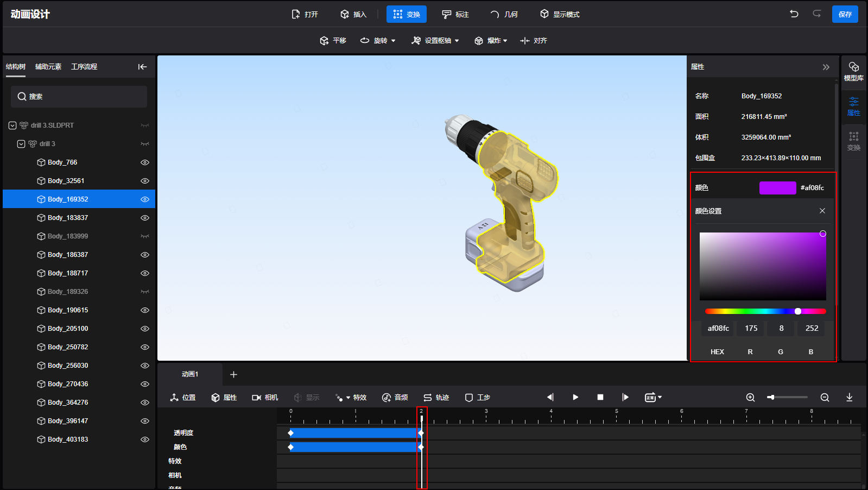The height and width of the screenshot is (490, 868).
Task: Click the 颜色 track end keyframe diamond
Action: click(421, 447)
